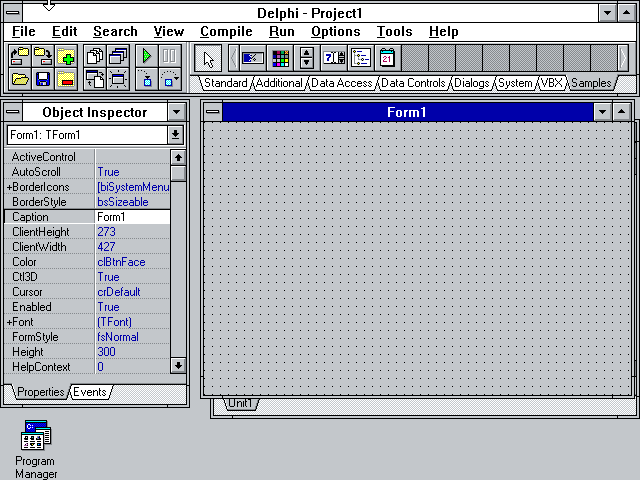Click the Save file floppy disk icon

tap(43, 79)
